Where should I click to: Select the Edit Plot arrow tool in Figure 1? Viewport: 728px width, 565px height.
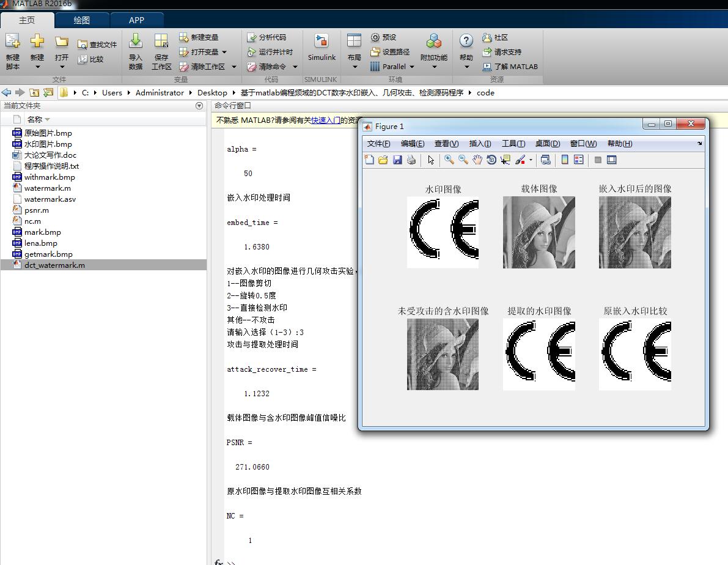pos(432,160)
